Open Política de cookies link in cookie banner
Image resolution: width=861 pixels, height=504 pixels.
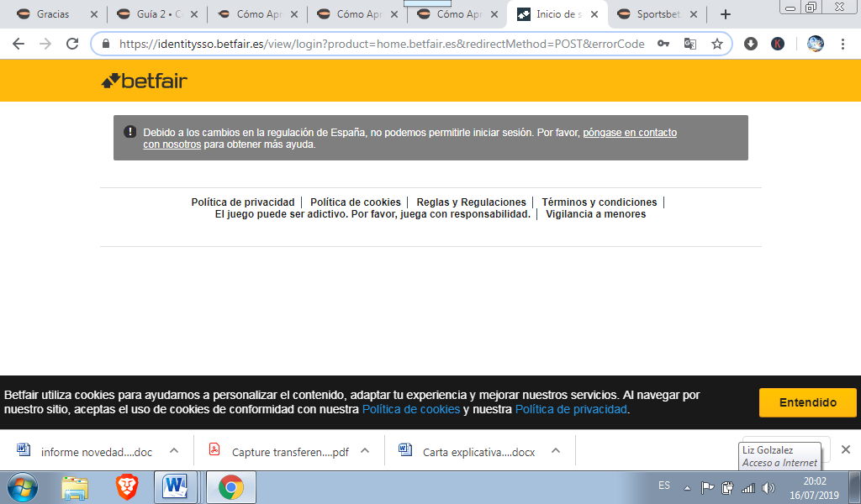410,409
